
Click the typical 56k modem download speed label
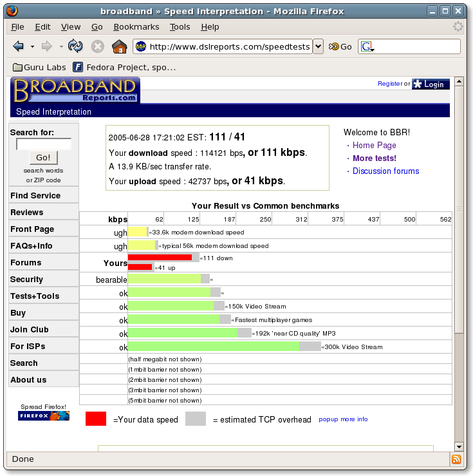[216, 245]
